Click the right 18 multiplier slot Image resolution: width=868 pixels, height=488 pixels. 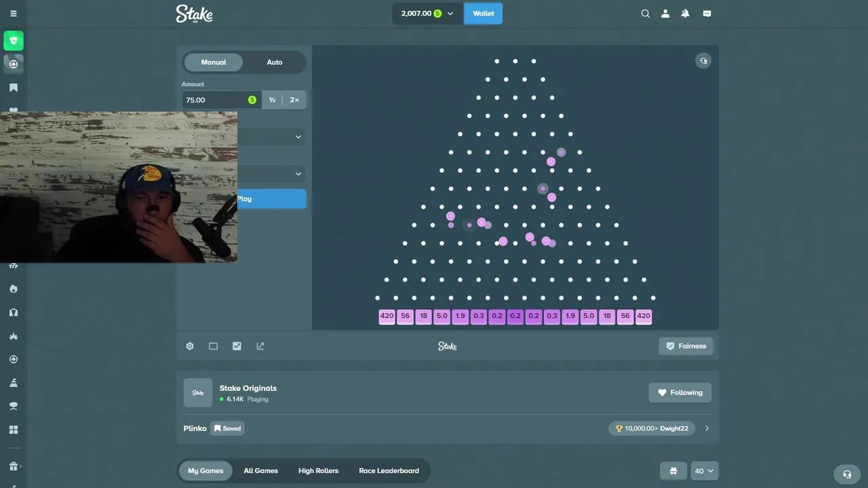(607, 316)
